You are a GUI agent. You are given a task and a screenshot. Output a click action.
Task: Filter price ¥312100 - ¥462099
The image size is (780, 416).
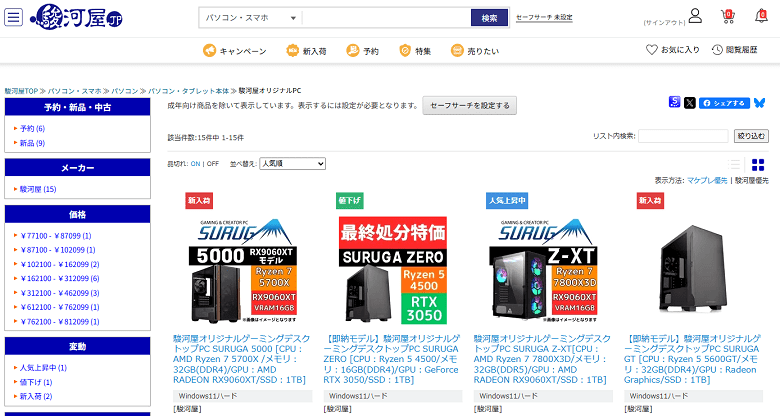(x=60, y=293)
